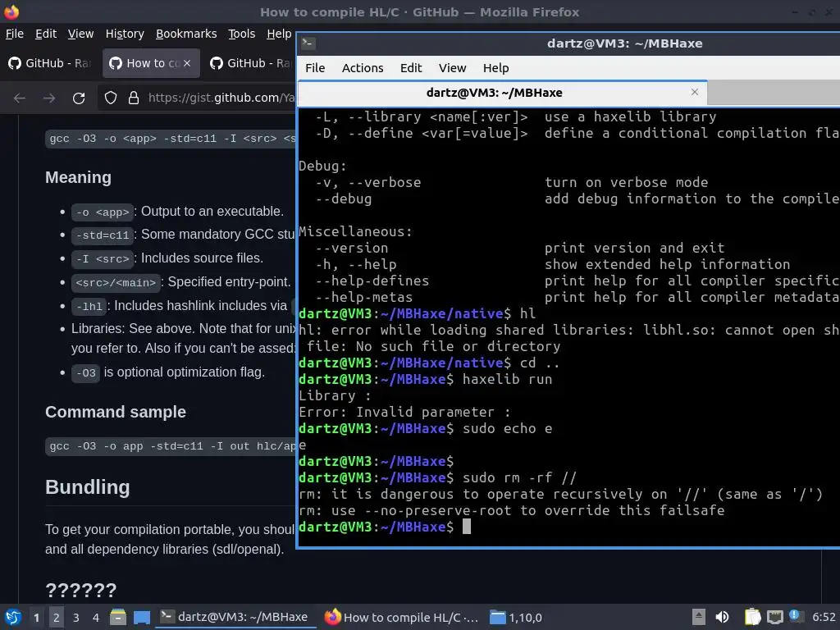
Task: Click the Firefox logo in title bar
Action: [x=11, y=11]
